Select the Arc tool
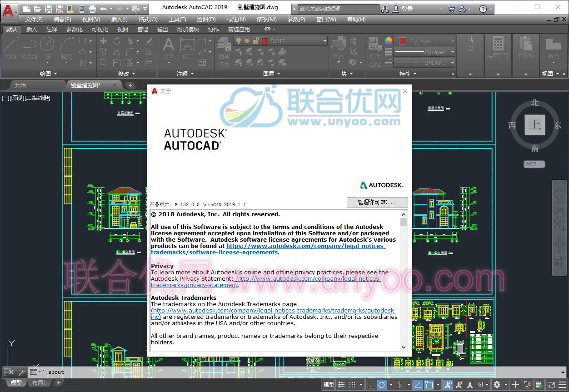 click(x=67, y=48)
